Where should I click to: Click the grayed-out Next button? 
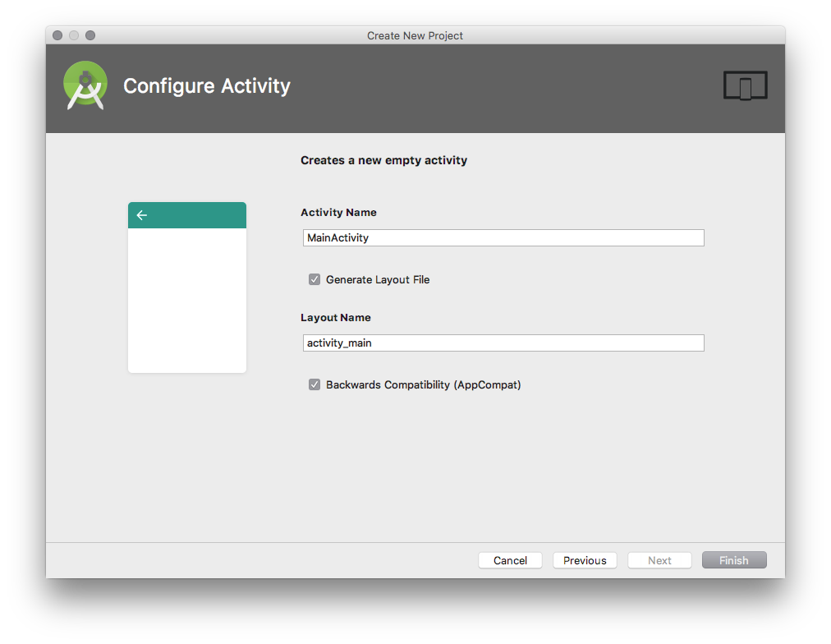pos(659,560)
